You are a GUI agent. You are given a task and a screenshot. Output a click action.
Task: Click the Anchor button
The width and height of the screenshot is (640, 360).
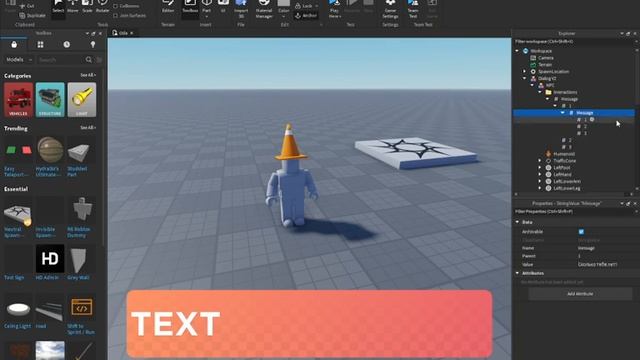[x=306, y=16]
